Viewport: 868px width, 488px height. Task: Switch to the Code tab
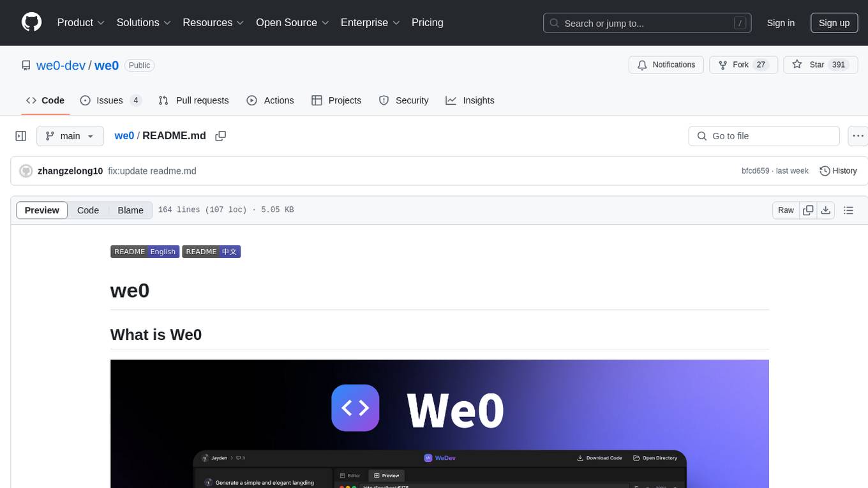tap(45, 100)
